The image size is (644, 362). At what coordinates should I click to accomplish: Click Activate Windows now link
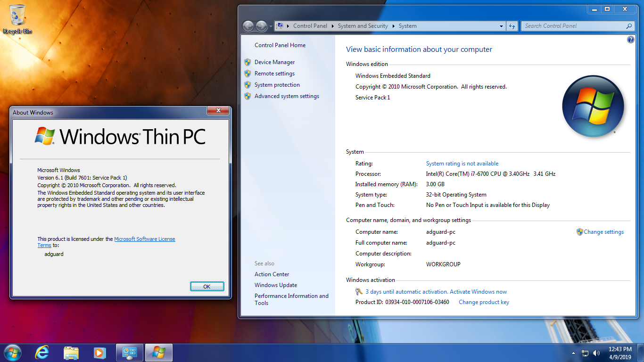[478, 292]
